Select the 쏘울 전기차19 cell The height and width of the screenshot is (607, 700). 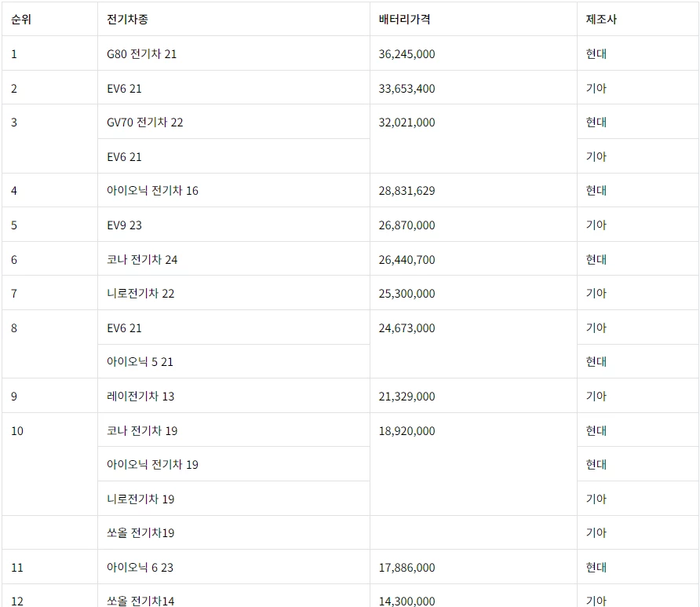[234, 532]
